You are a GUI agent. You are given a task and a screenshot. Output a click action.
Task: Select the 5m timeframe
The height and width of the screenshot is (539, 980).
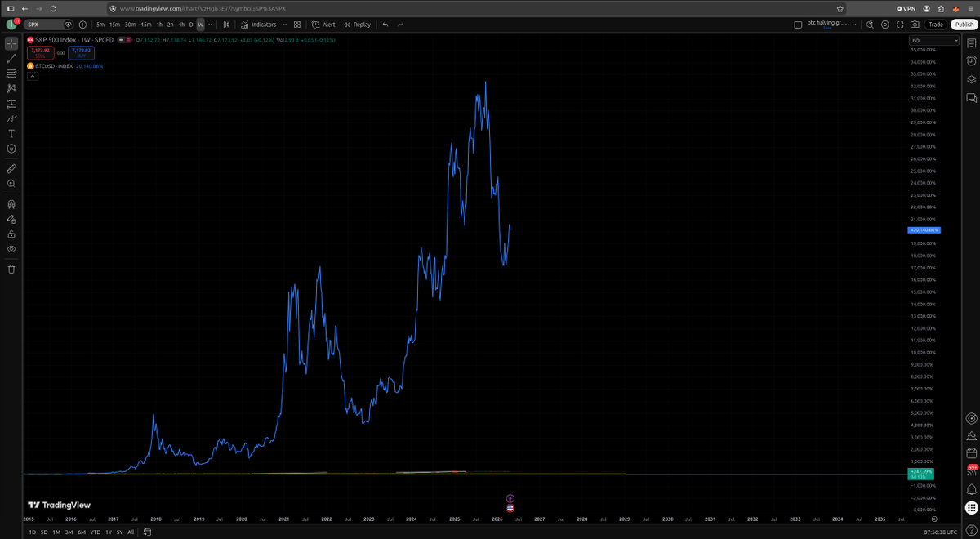(100, 24)
